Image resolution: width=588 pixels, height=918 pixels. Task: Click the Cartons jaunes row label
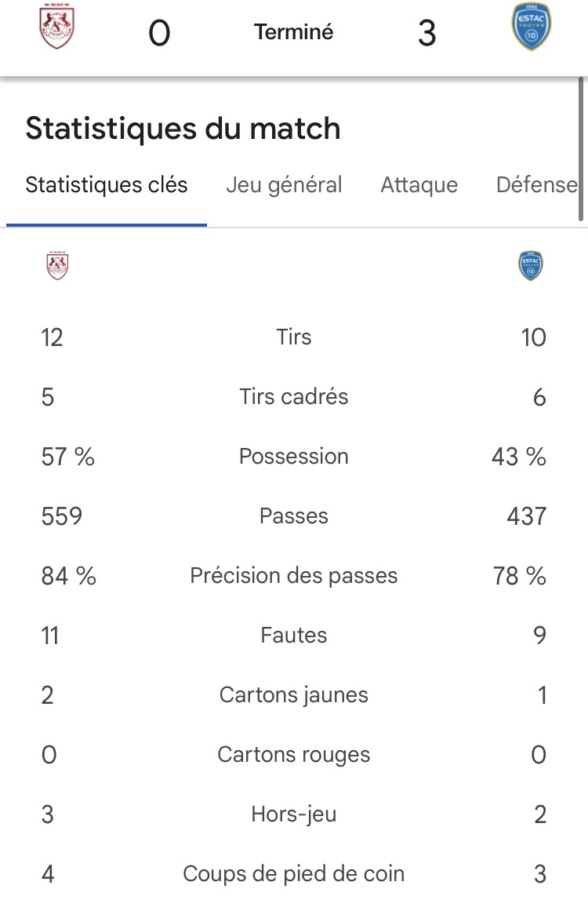point(294,695)
